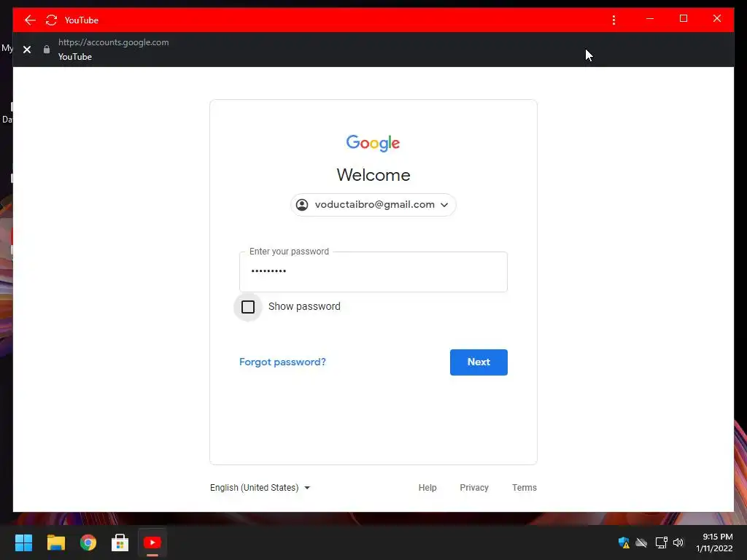Viewport: 747px width, 560px height.
Task: Open the Forgot password link
Action: [x=282, y=362]
